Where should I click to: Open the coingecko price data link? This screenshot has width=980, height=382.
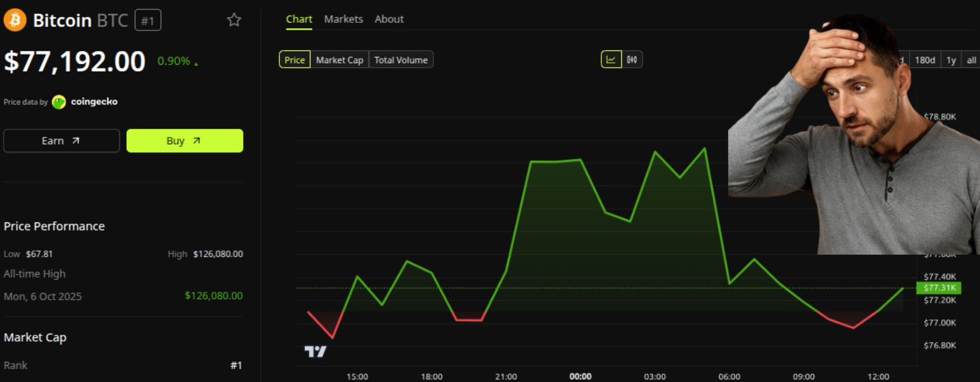pos(94,101)
